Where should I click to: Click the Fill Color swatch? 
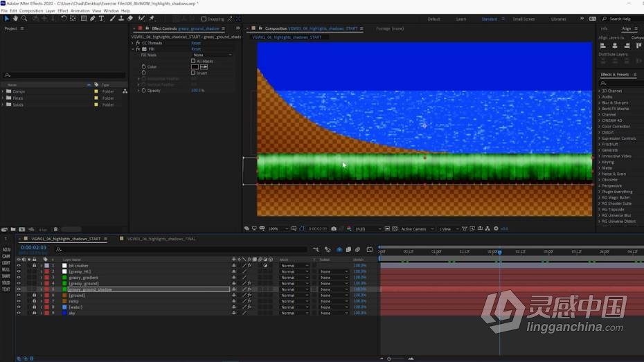point(195,67)
